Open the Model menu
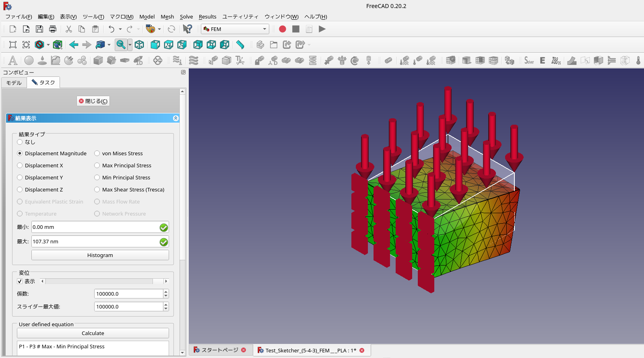 (147, 16)
